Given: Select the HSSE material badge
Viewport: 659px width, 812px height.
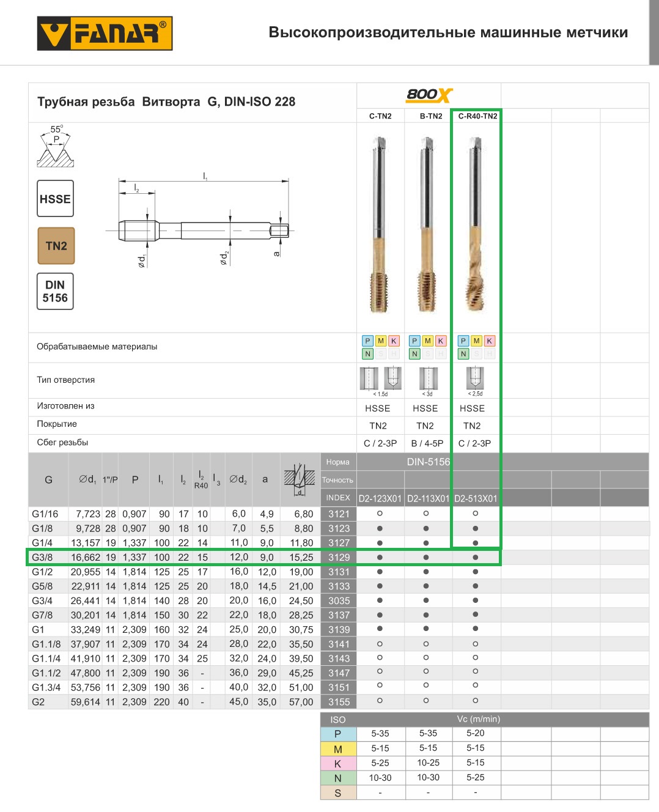Looking at the screenshot, I should (x=55, y=199).
